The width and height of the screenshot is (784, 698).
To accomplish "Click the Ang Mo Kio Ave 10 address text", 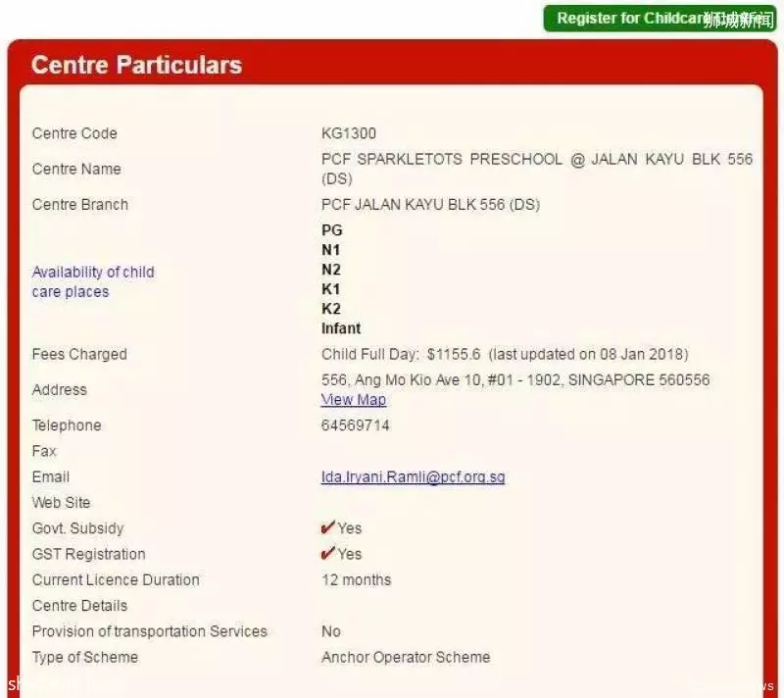I will tap(515, 380).
